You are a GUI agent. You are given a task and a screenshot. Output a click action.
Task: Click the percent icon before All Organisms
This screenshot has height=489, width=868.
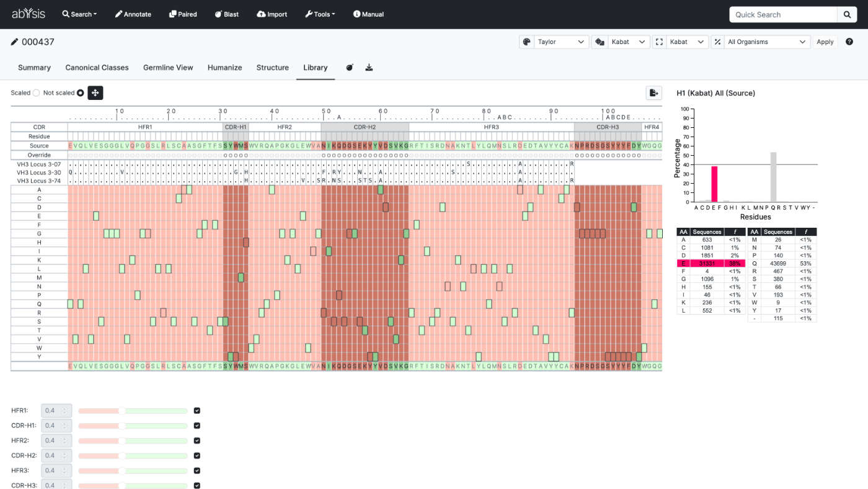718,42
